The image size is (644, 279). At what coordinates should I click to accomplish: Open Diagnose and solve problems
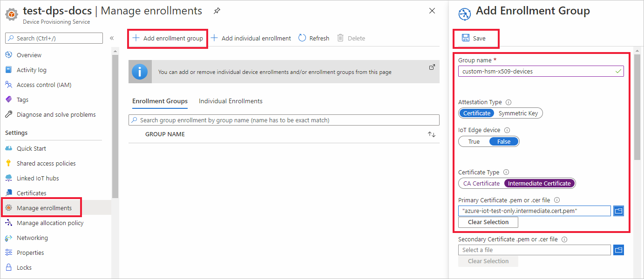(56, 114)
